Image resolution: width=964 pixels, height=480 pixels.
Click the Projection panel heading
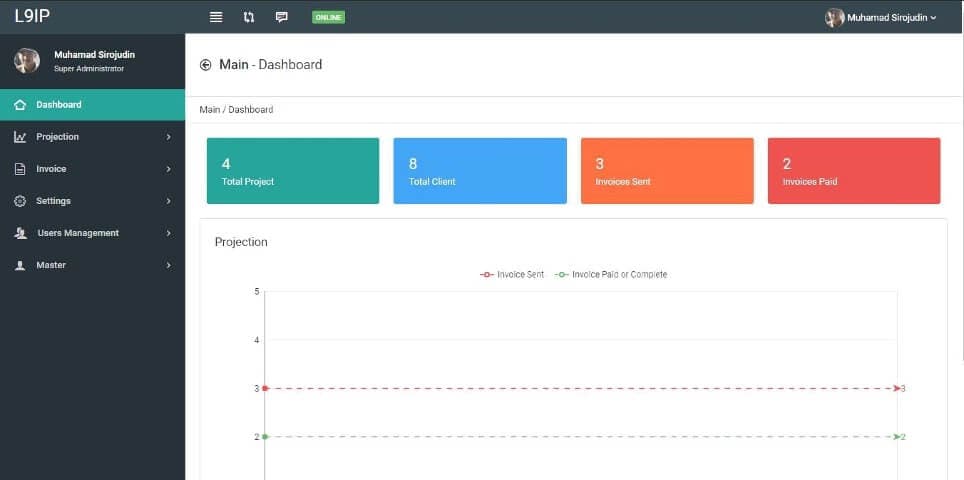[241, 242]
